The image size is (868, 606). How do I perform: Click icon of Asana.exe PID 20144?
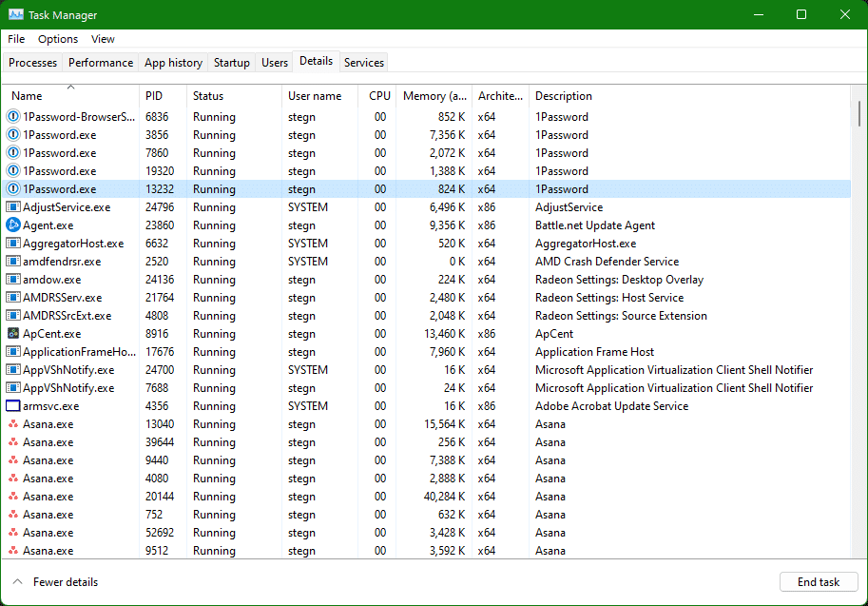pos(13,497)
